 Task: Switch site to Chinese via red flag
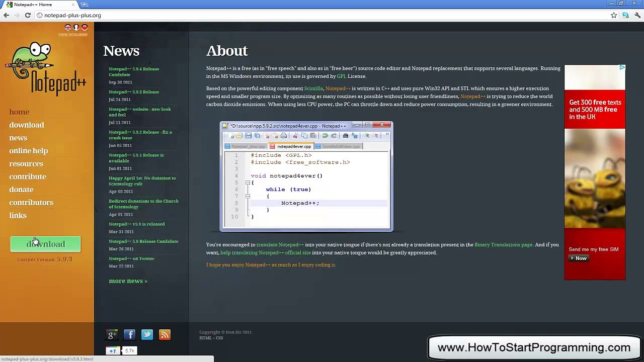coord(85,28)
